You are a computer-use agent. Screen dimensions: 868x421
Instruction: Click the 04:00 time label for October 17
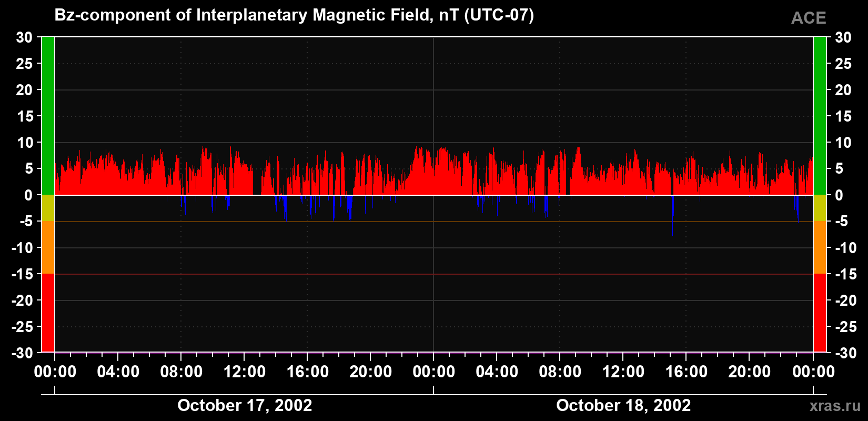(x=118, y=372)
